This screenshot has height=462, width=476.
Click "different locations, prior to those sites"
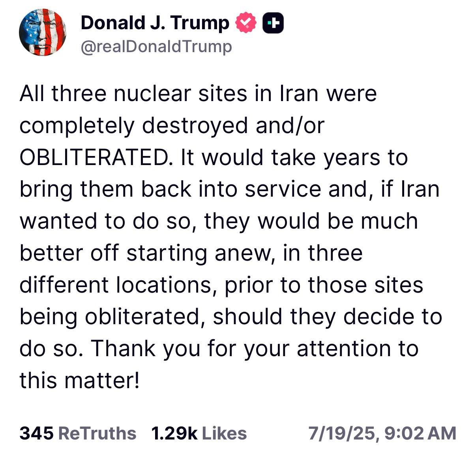pos(221,285)
